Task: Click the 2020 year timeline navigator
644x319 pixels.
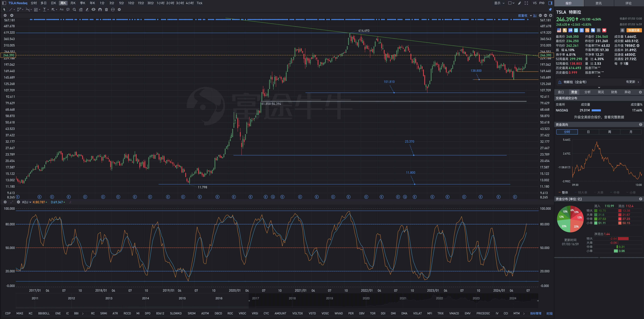Action: point(366,298)
